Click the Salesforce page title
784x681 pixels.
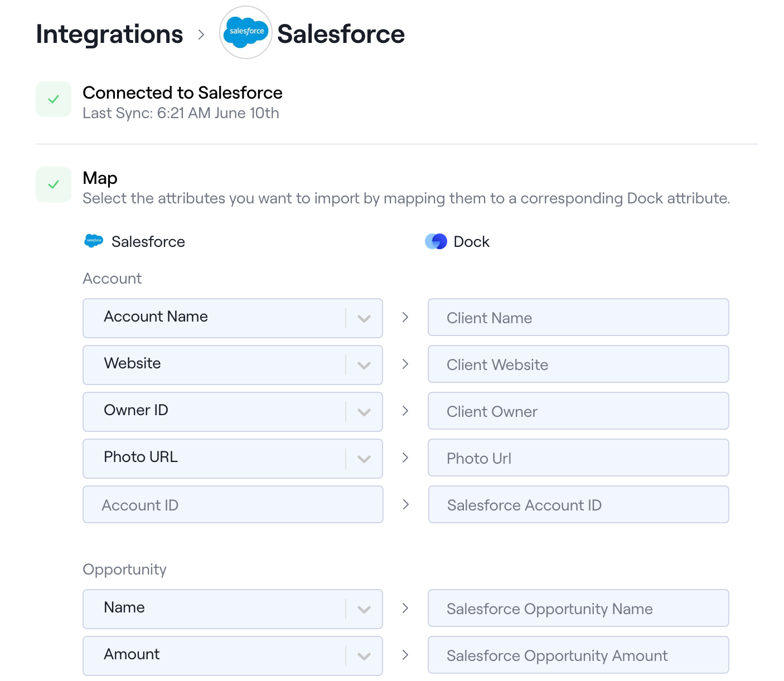coord(341,34)
